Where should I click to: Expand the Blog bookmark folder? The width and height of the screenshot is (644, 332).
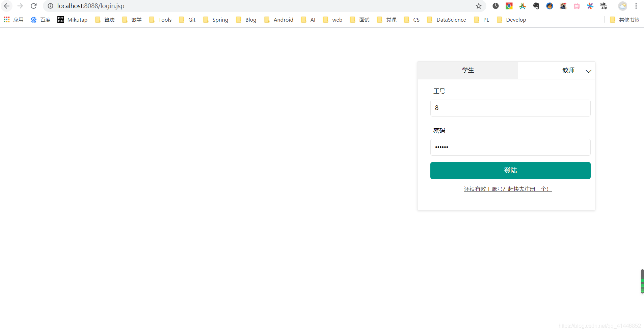coord(246,20)
